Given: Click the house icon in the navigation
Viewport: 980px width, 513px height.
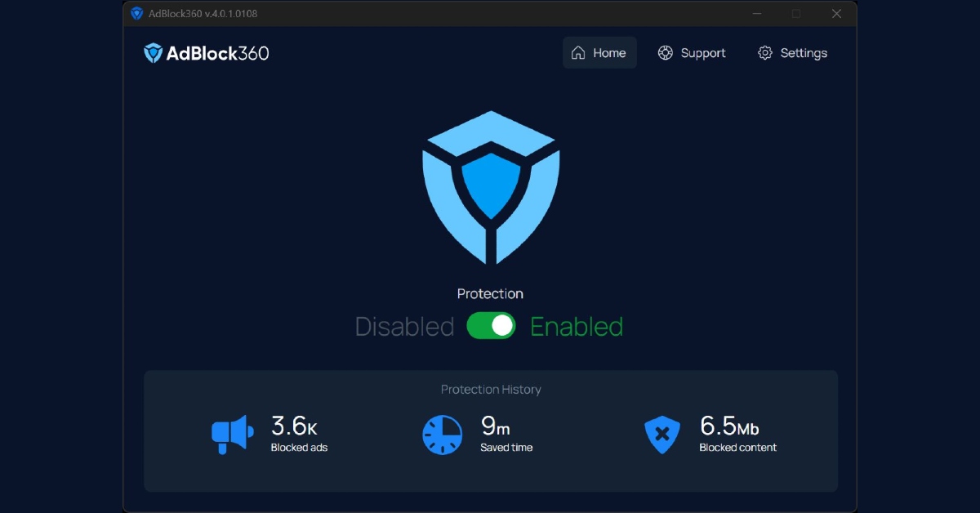Looking at the screenshot, I should click(578, 53).
